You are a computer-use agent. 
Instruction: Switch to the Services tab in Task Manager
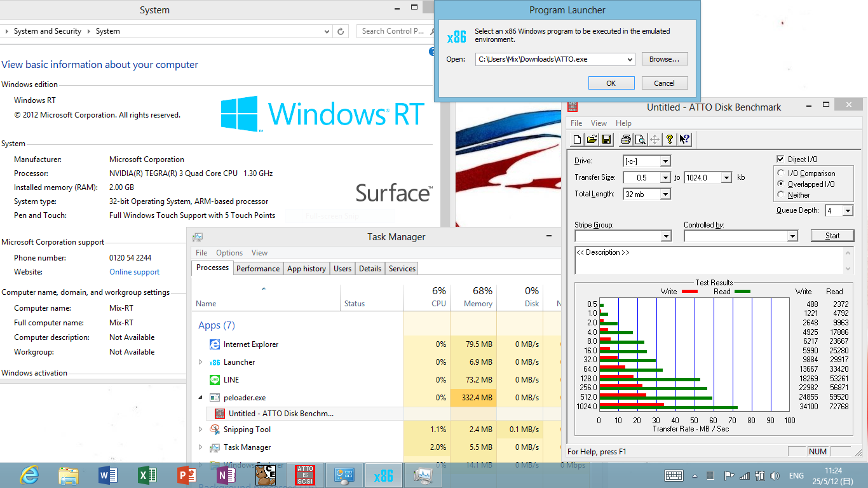point(402,269)
